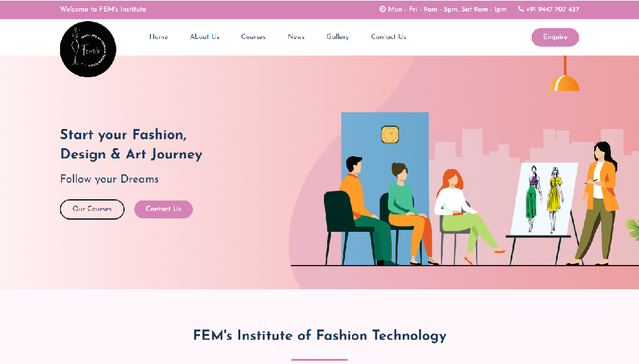Viewport: 639px width, 364px height.
Task: Click the yellow wall clock illustration
Action: [390, 135]
